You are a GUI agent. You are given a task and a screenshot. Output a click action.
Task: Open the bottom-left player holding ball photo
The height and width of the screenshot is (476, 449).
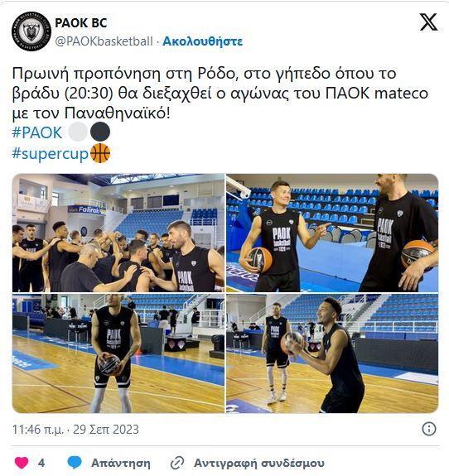(x=118, y=353)
